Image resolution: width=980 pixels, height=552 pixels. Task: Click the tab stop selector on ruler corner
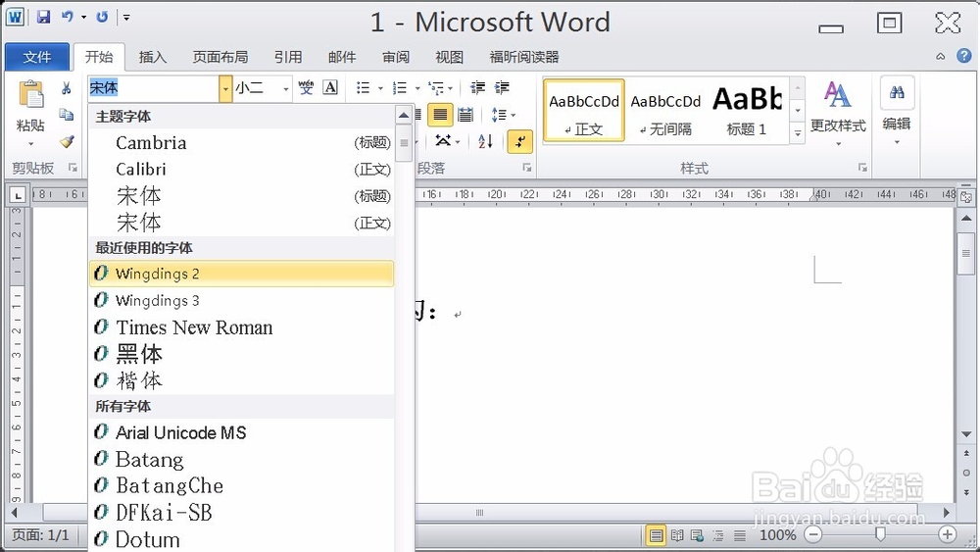pos(18,196)
